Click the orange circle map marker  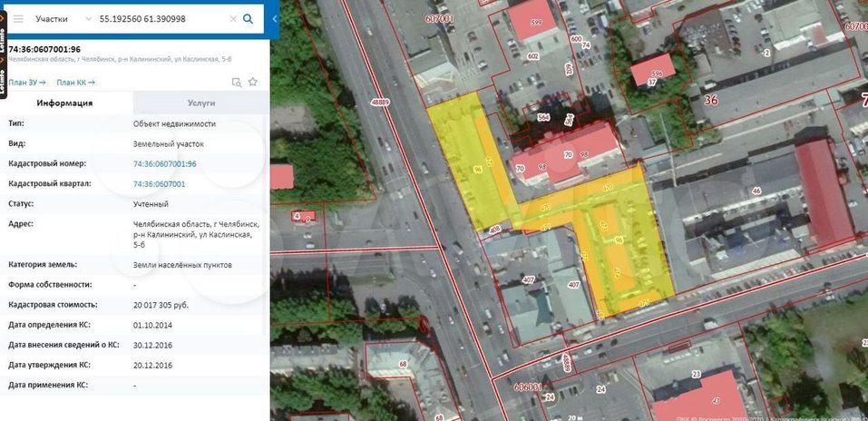click(x=425, y=326)
